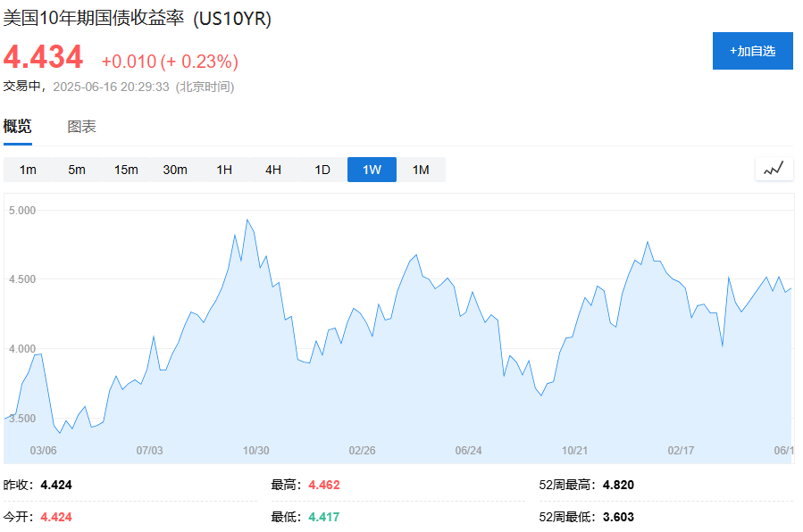Click the 昨收 value 4.424

coord(56,485)
